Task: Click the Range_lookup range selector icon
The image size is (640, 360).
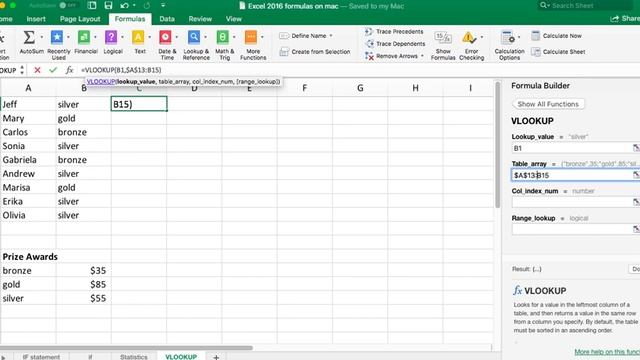Action: (x=636, y=229)
